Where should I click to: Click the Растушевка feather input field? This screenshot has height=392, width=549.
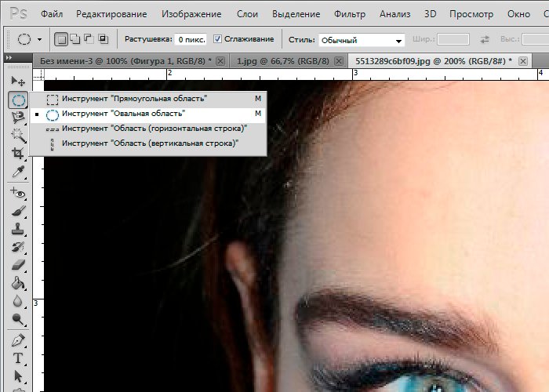(191, 39)
